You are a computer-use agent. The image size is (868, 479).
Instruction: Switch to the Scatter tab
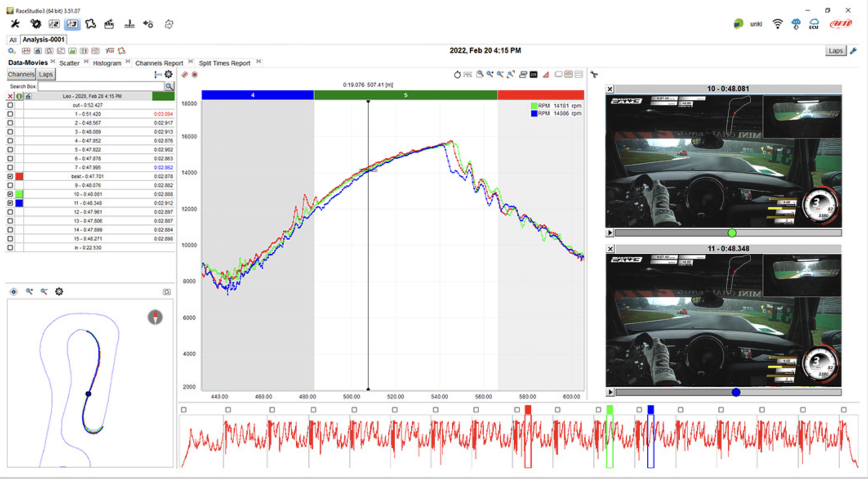[70, 63]
